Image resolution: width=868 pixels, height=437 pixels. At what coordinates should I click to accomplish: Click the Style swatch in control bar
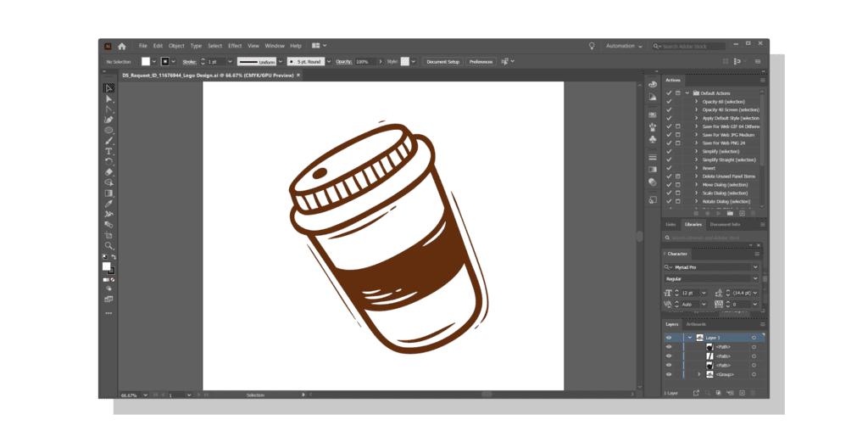pyautogui.click(x=404, y=61)
